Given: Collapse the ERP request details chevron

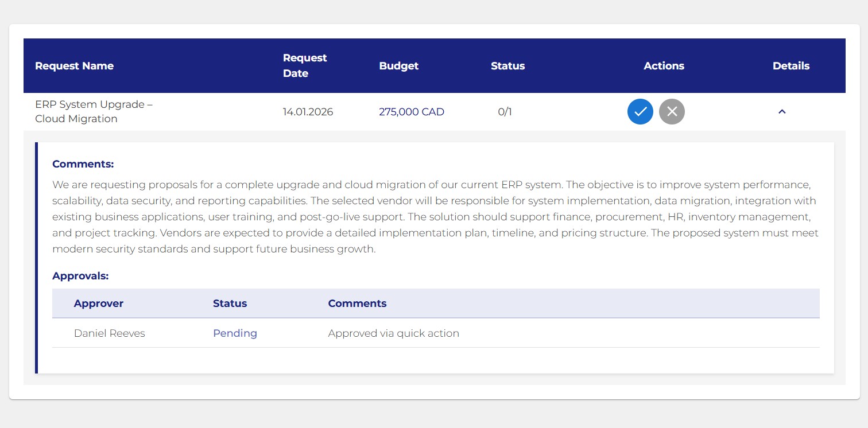Looking at the screenshot, I should click(781, 112).
